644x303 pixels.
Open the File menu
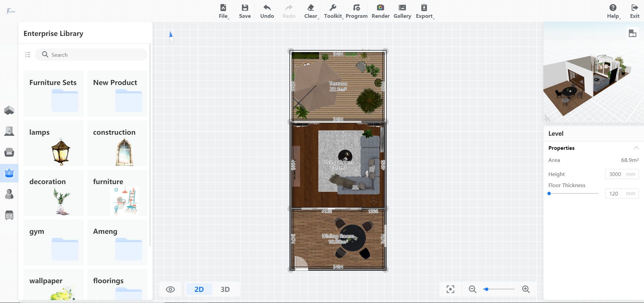click(x=223, y=11)
